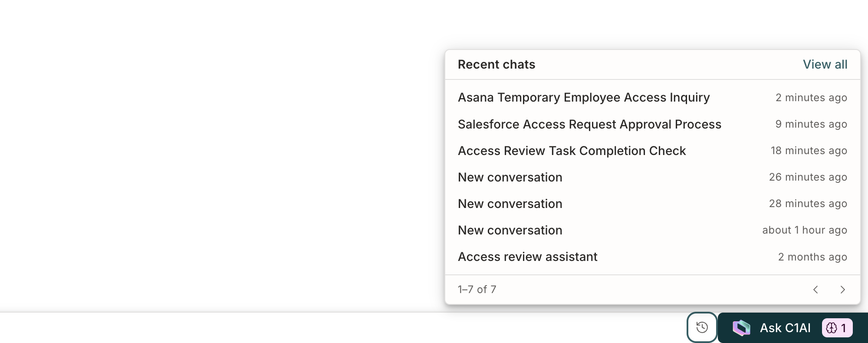
Task: Open New conversation from 26 minutes ago
Action: point(652,177)
